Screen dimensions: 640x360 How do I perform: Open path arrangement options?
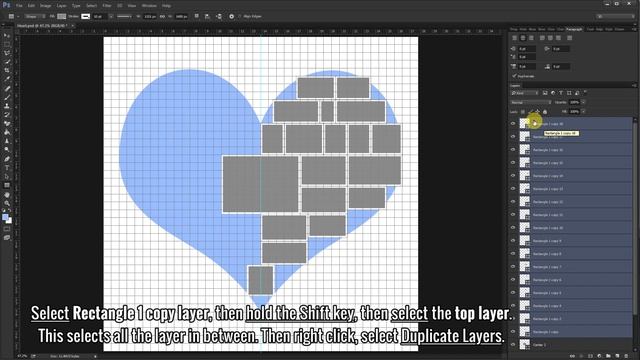point(219,16)
